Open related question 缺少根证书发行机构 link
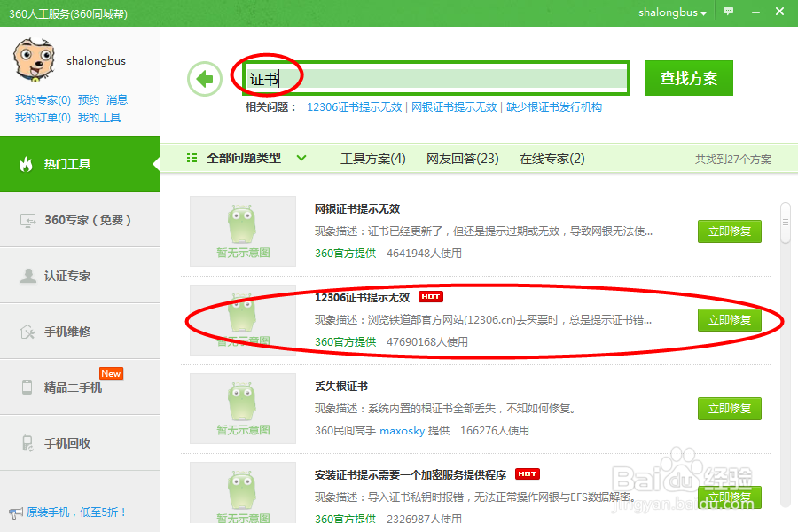The width and height of the screenshot is (798, 532). pos(553,107)
